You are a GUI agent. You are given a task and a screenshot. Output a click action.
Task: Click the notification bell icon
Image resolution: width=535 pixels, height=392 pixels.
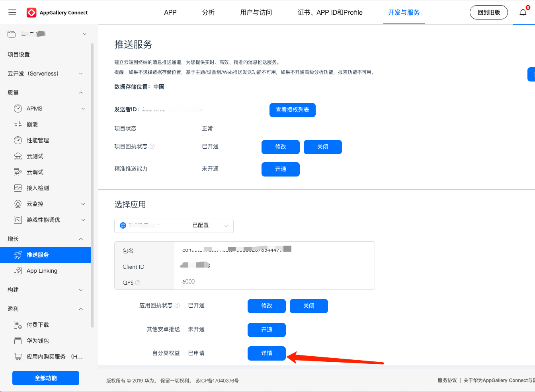coord(523,12)
